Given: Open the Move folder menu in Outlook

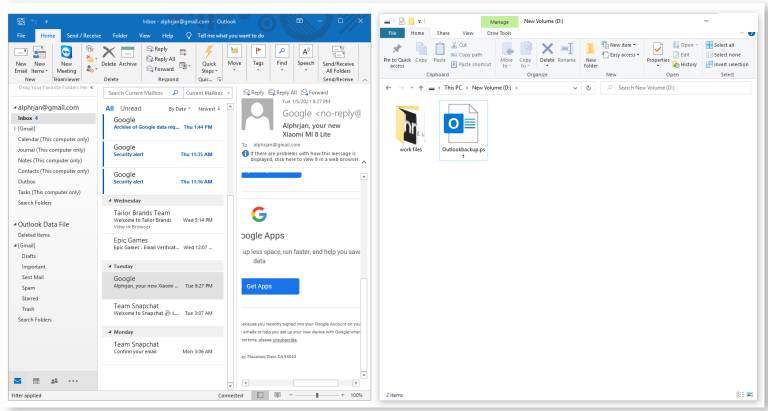Looking at the screenshot, I should [x=234, y=57].
